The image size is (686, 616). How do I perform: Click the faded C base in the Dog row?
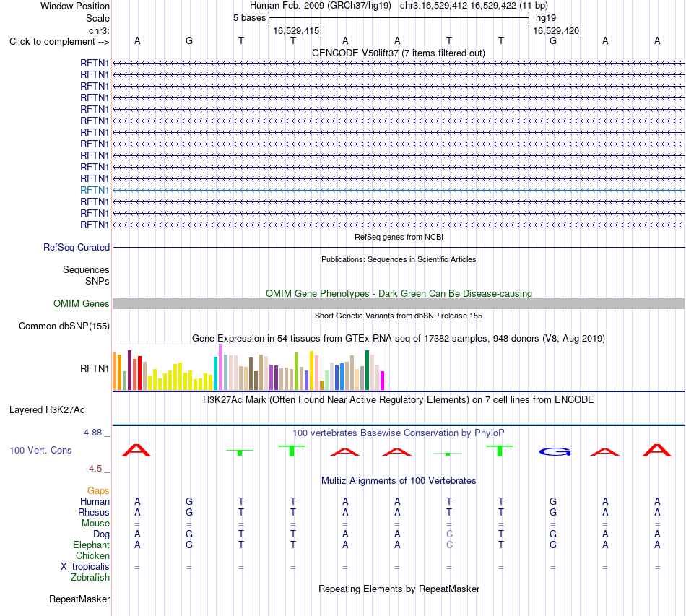pos(449,534)
